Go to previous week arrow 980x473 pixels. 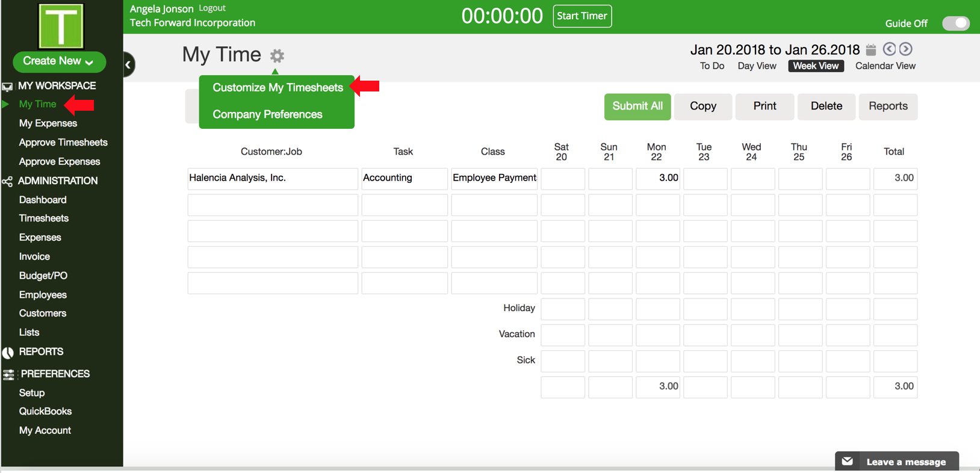point(889,49)
